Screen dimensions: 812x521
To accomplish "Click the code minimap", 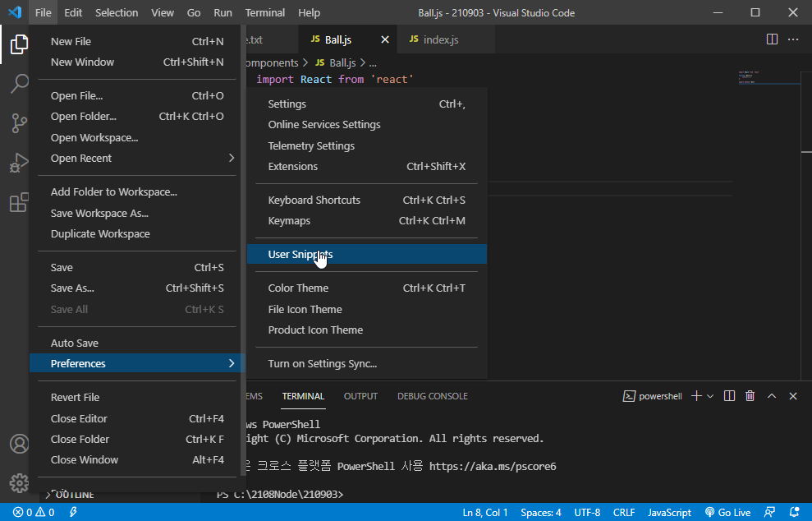I will 769,78.
